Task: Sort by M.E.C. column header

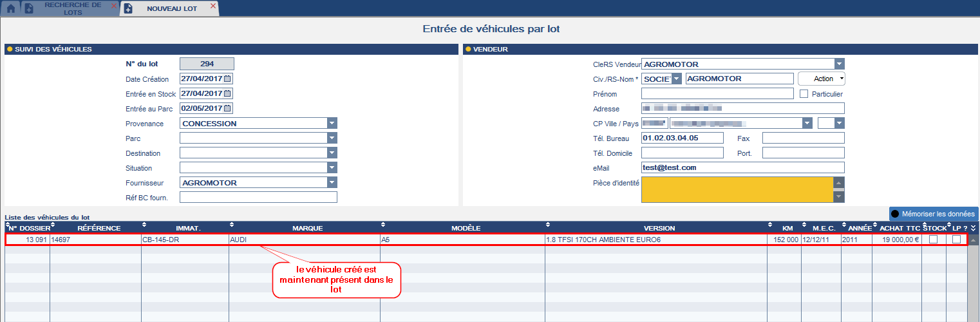Action: (821, 228)
